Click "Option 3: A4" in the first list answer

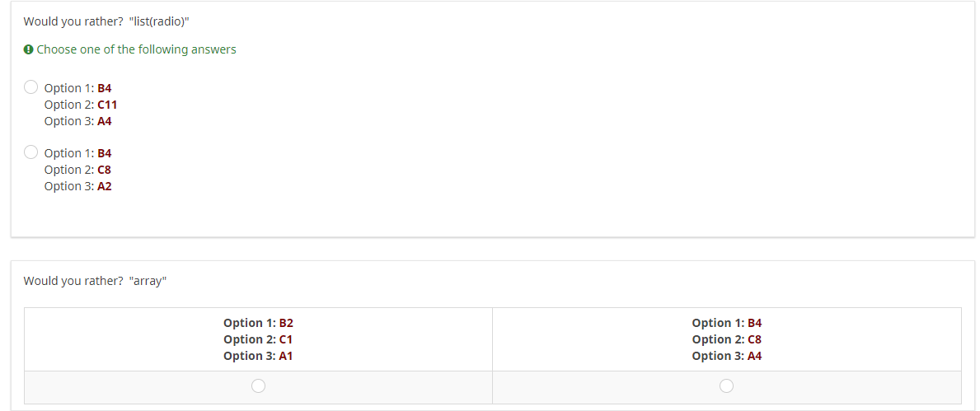(77, 121)
